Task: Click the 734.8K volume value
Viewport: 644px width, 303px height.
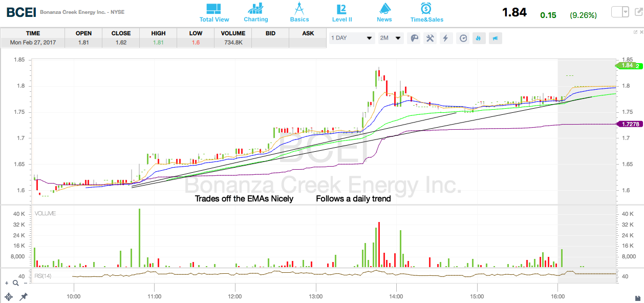Action: point(233,43)
